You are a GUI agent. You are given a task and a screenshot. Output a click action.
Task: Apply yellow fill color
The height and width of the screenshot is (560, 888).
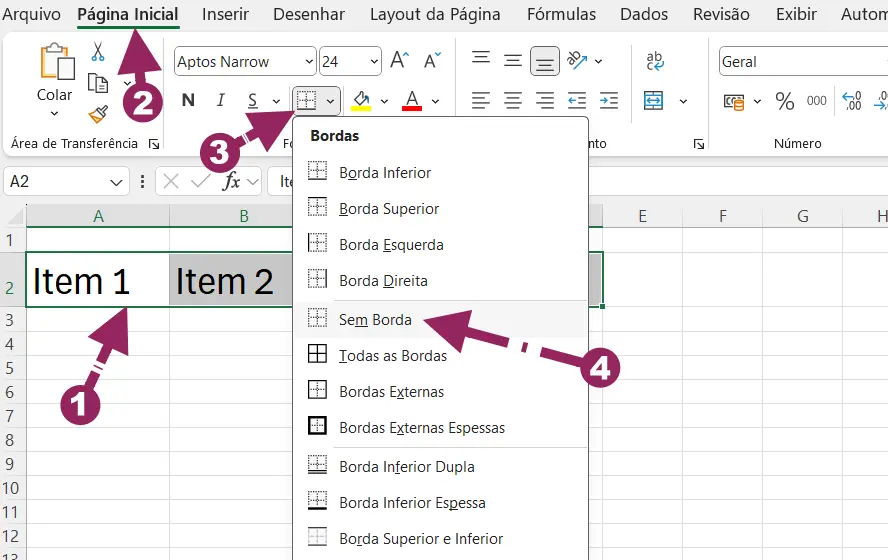click(361, 101)
